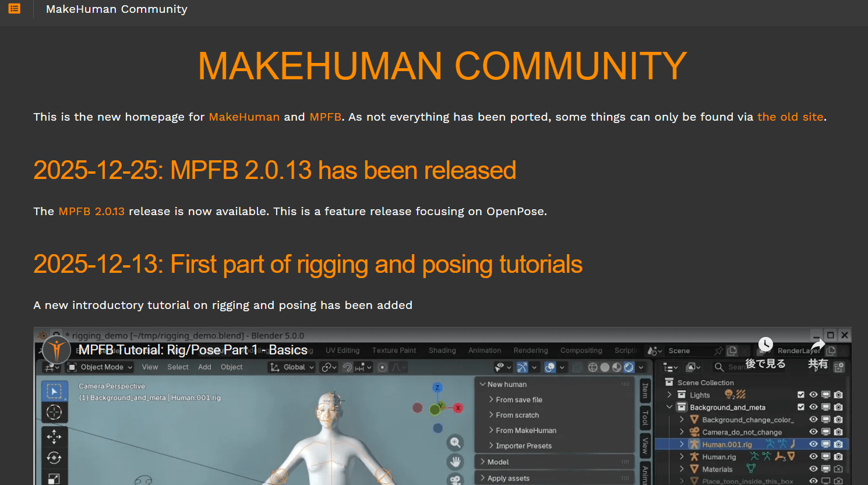Click the YouTube Watch Later clock icon
The width and height of the screenshot is (868, 485).
(765, 345)
